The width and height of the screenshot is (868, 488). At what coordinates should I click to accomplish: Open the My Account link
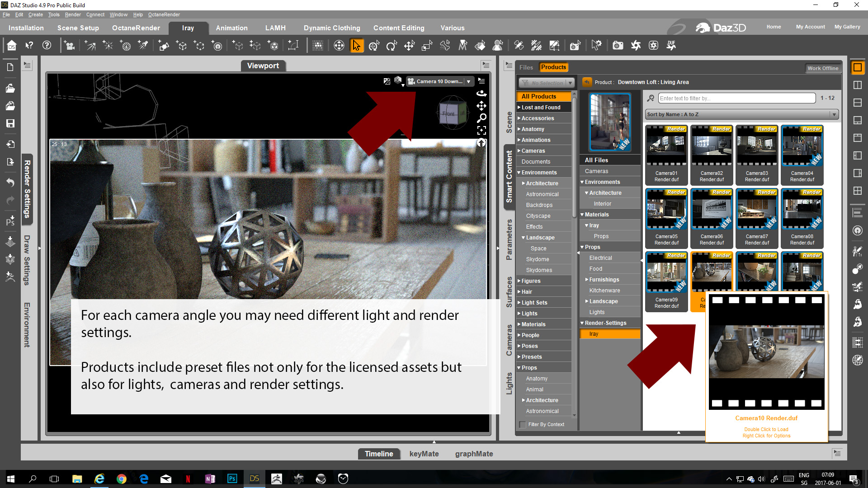click(810, 27)
